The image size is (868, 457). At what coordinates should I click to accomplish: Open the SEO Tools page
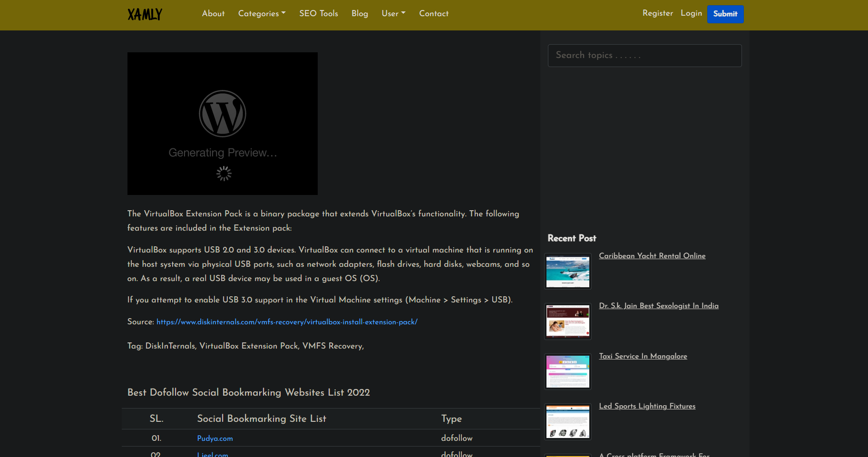pos(319,13)
